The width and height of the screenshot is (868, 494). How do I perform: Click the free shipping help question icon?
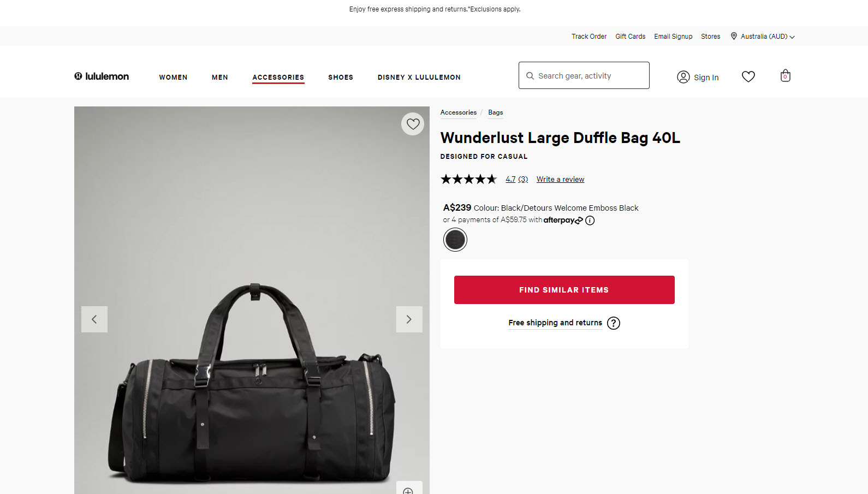tap(614, 323)
